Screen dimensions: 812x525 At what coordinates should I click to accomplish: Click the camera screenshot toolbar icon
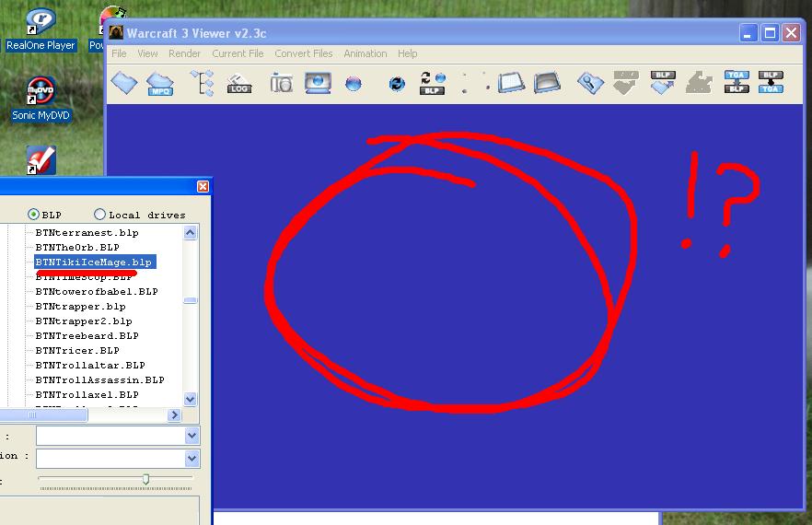pos(281,83)
